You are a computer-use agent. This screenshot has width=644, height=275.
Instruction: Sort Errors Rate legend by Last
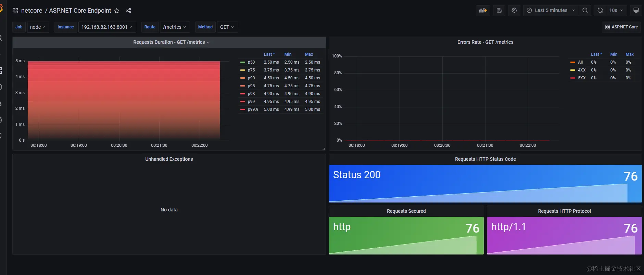point(596,54)
